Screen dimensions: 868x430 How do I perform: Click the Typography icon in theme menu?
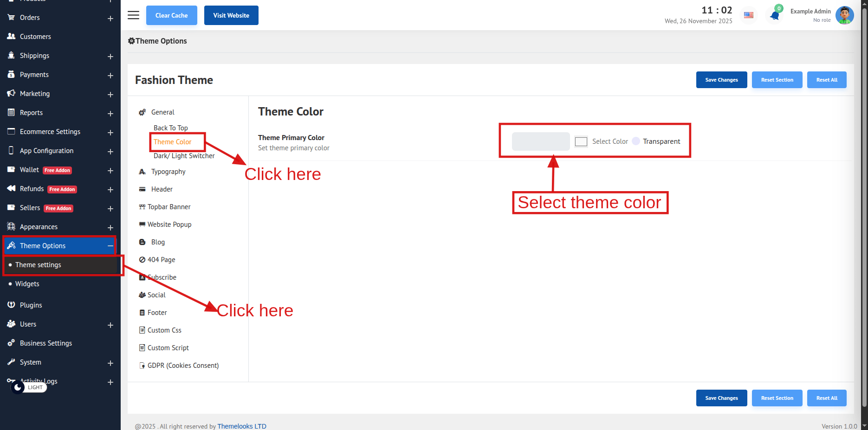[x=142, y=172]
